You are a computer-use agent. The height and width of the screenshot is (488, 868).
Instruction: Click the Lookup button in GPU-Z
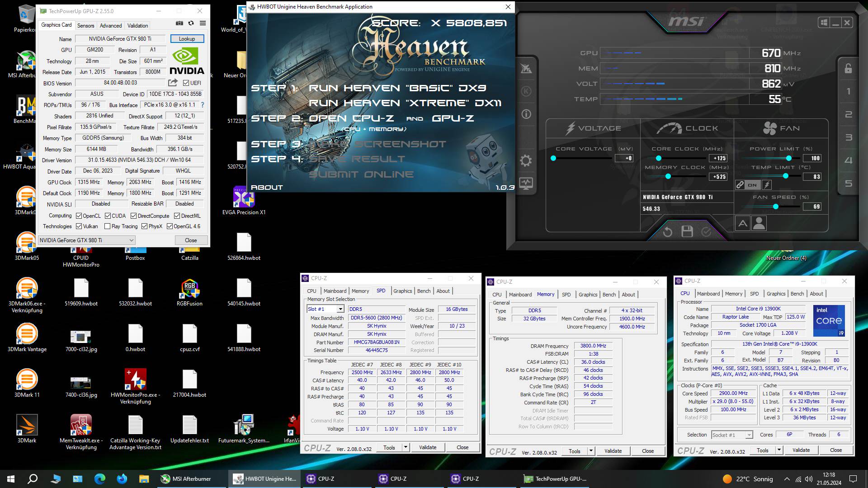[x=187, y=39]
